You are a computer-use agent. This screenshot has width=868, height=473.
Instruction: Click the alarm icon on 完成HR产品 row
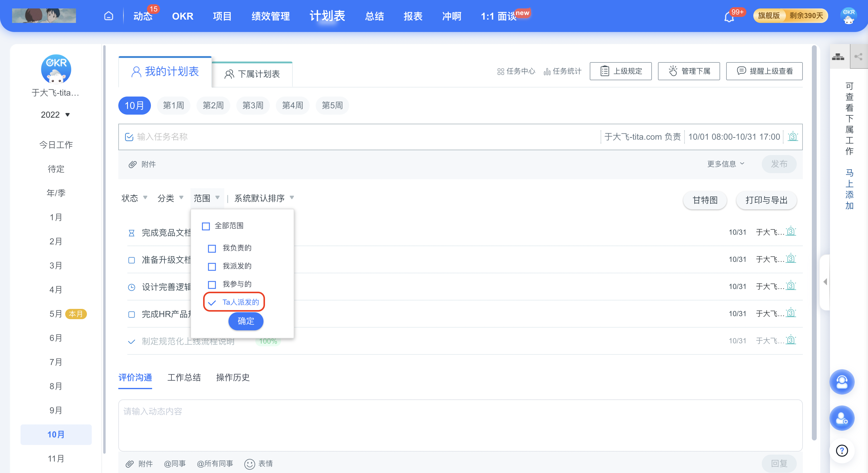coord(791,313)
